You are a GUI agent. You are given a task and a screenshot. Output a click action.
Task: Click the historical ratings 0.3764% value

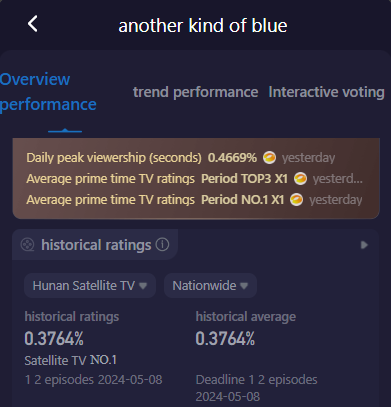(54, 339)
